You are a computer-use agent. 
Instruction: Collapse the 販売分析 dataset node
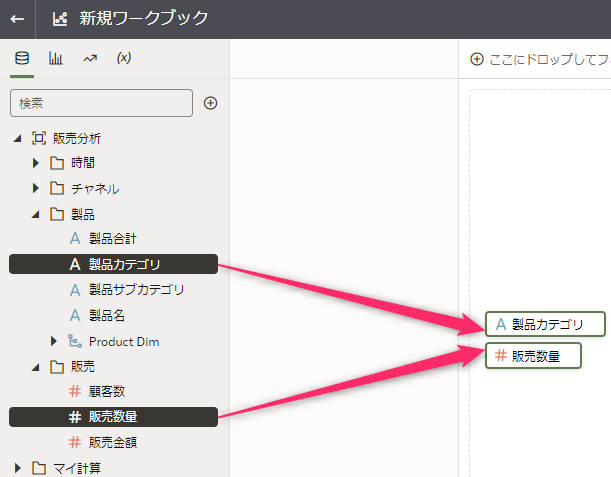click(18, 138)
